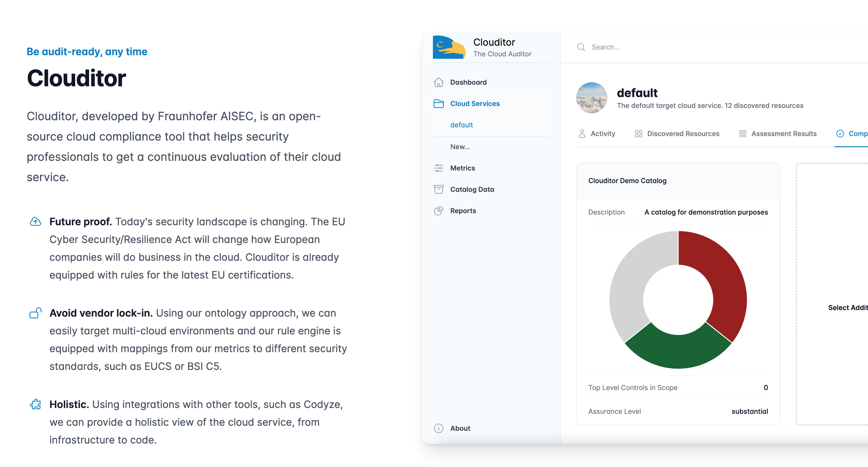Screen dimensions: 868x467
Task: Click the Assurance Level label
Action: pyautogui.click(x=615, y=411)
